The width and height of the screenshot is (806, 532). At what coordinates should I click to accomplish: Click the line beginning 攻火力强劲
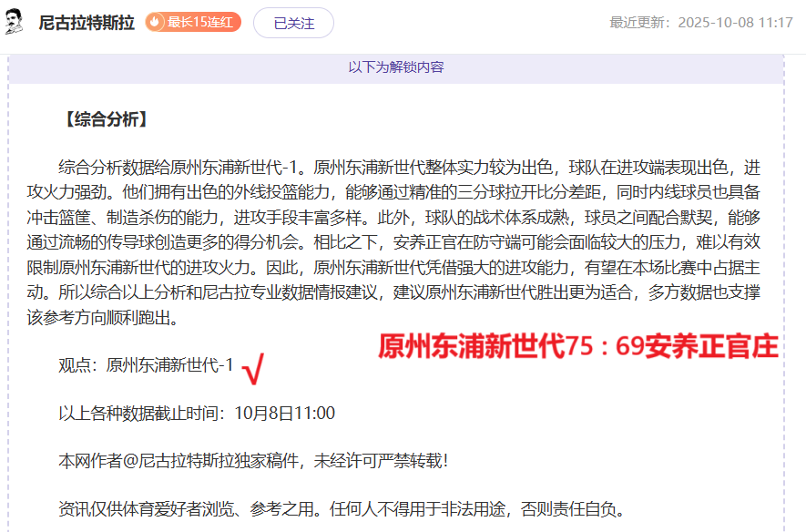tap(408, 192)
